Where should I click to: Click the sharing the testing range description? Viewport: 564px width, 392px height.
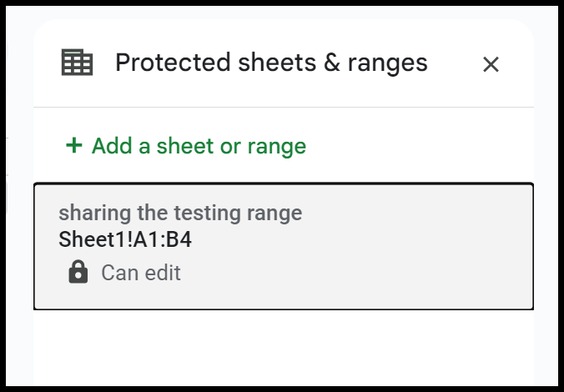click(x=180, y=213)
